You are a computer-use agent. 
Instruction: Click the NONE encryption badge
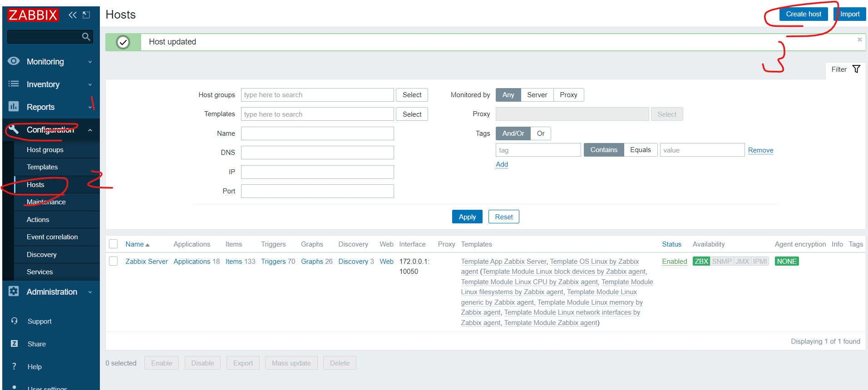(787, 262)
